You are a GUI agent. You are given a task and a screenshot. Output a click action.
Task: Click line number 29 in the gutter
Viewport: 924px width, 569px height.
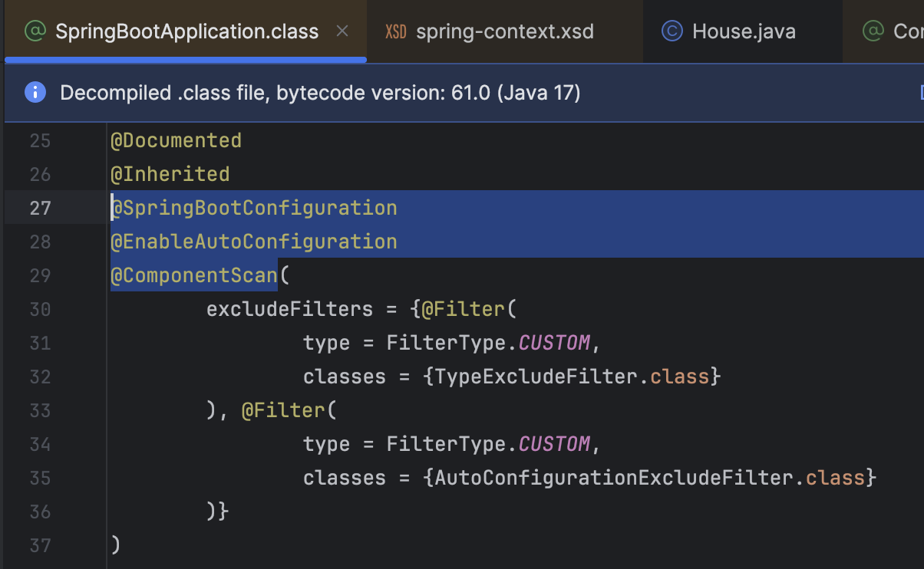tap(40, 276)
